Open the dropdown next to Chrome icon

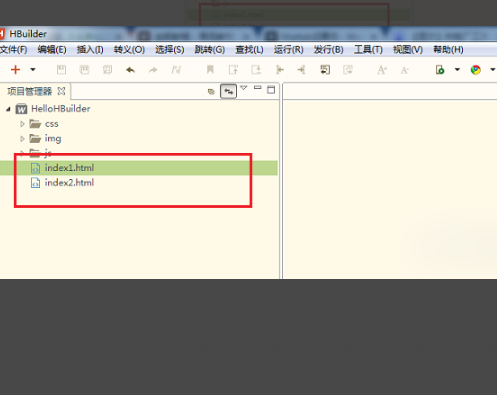[492, 70]
